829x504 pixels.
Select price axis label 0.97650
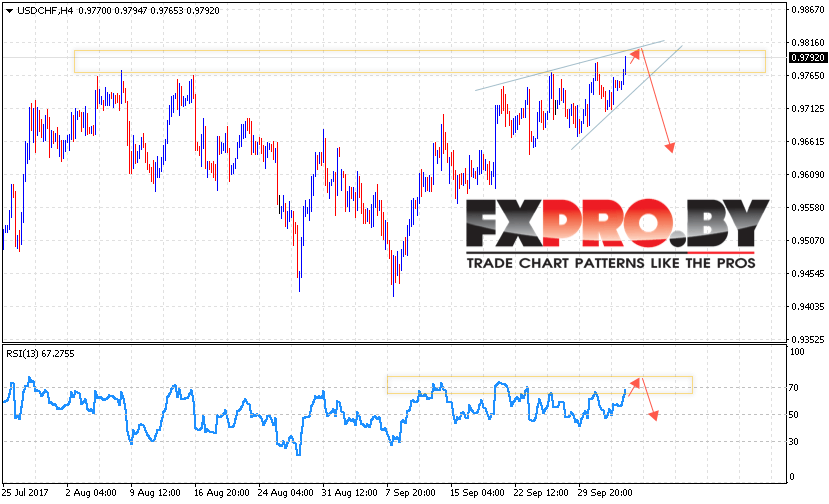[x=808, y=76]
